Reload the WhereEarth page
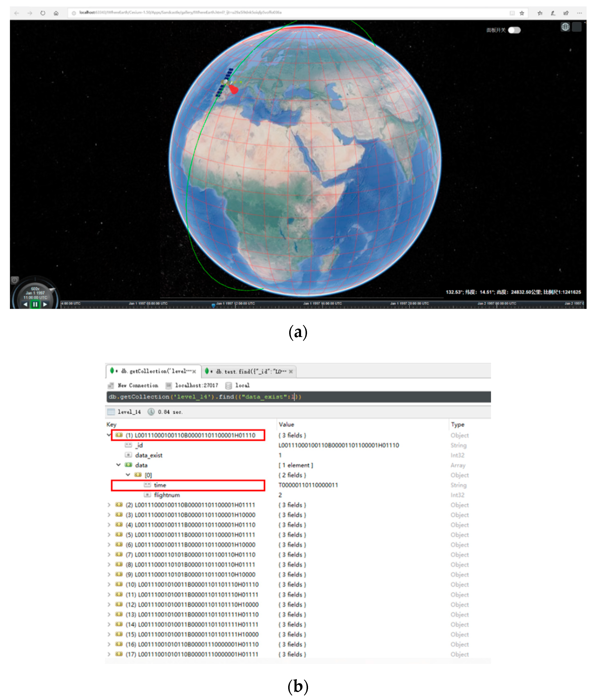The width and height of the screenshot is (596, 700). tap(43, 13)
